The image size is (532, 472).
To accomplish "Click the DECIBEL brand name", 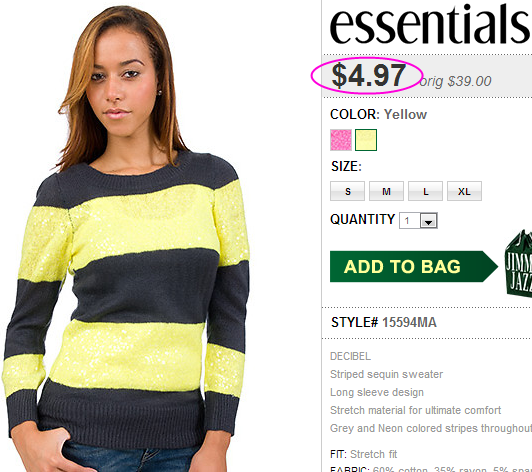I will pos(350,356).
